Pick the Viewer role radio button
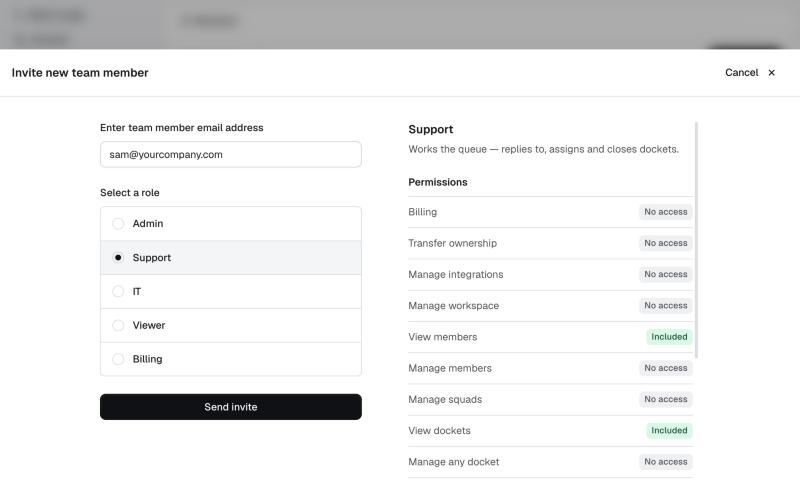 coord(118,325)
